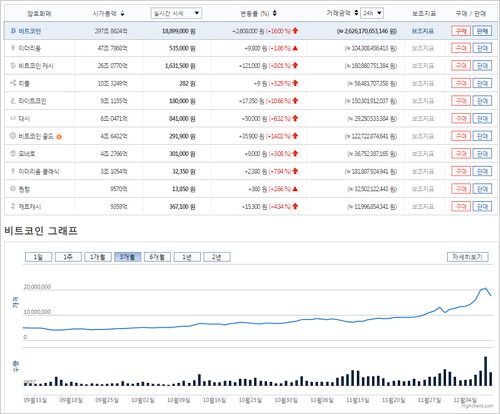This screenshot has width=500, height=414.
Task: Click the price peak on the chart line
Action: pos(485,289)
